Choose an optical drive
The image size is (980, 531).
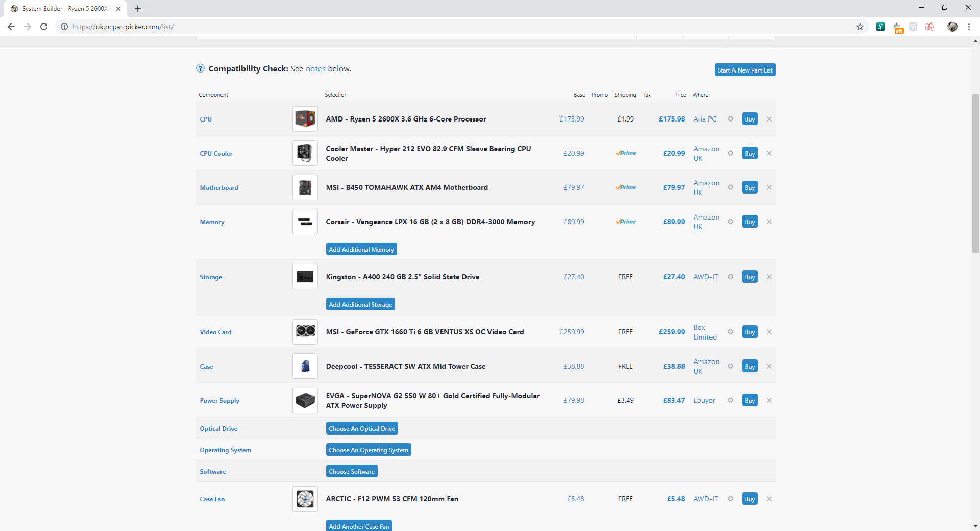tap(362, 428)
